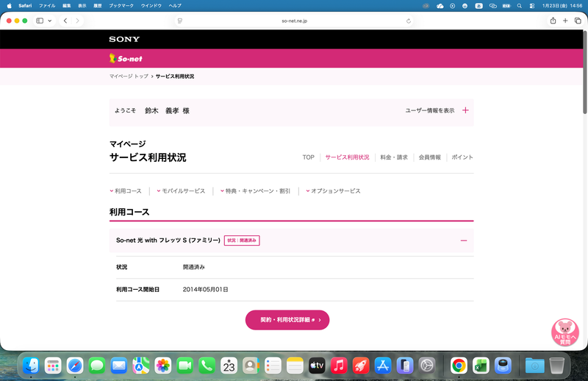This screenshot has width=588, height=381.
Task: Open App Store from the Dock
Action: point(382,366)
